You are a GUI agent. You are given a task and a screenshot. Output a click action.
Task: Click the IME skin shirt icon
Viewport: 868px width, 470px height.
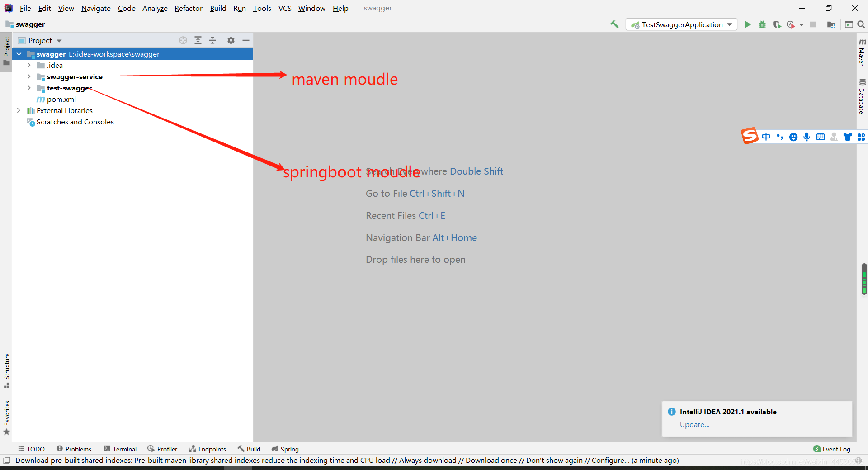pos(848,137)
